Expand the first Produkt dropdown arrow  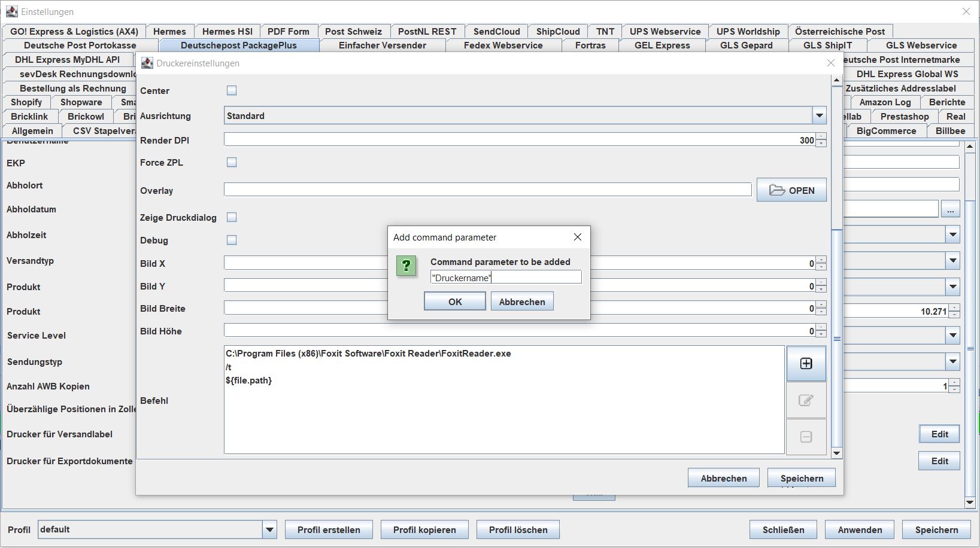click(952, 287)
